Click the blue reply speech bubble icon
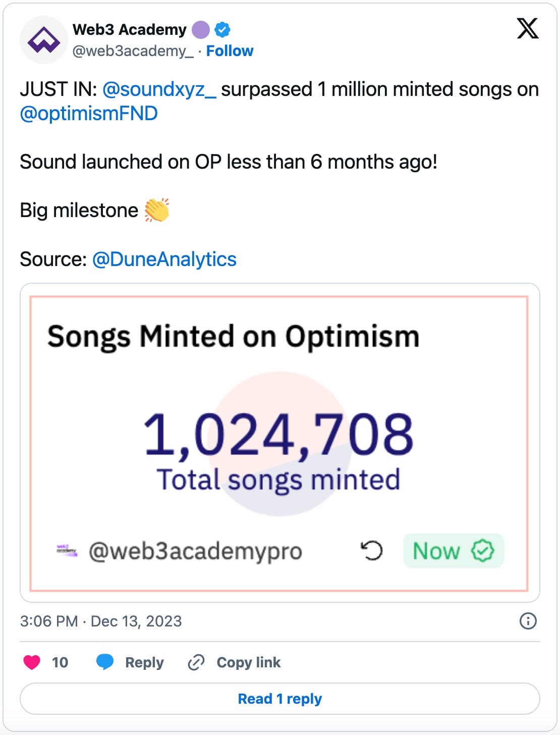The height and width of the screenshot is (735, 560). coord(105,662)
